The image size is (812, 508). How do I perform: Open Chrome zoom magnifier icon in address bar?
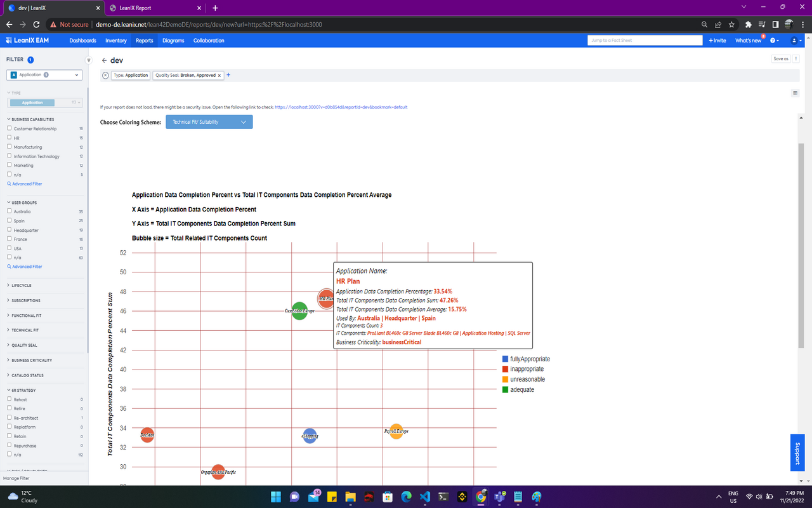click(705, 24)
